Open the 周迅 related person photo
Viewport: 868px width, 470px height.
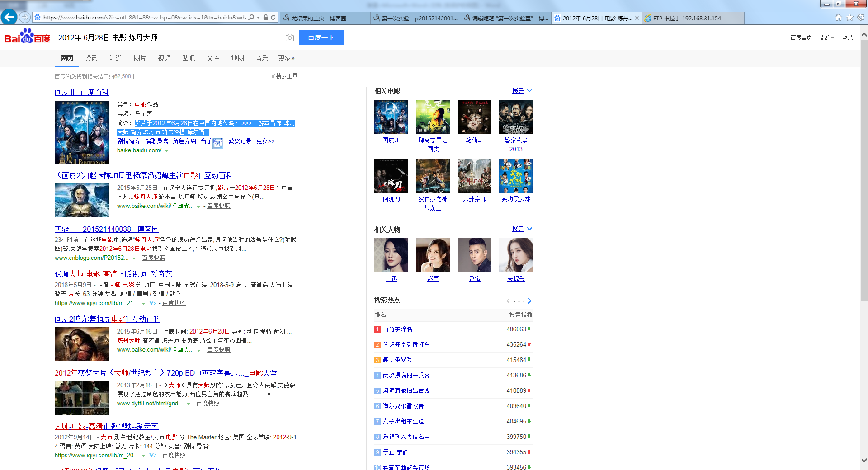(391, 255)
